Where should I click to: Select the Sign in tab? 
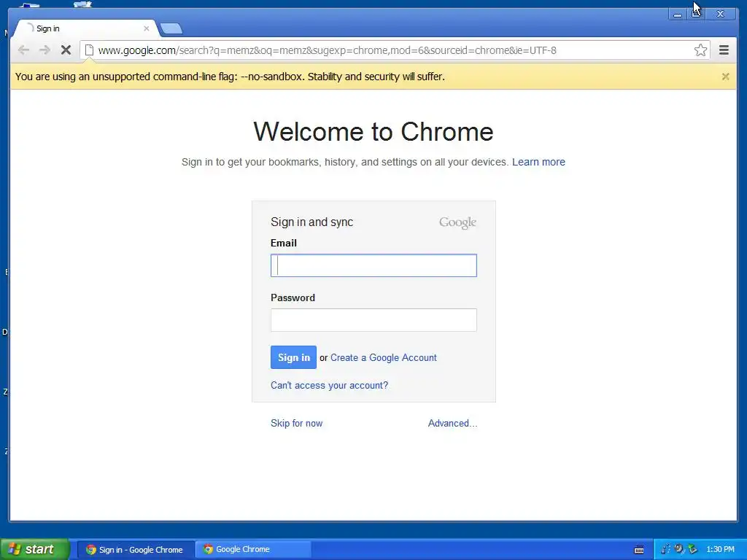coord(85,28)
